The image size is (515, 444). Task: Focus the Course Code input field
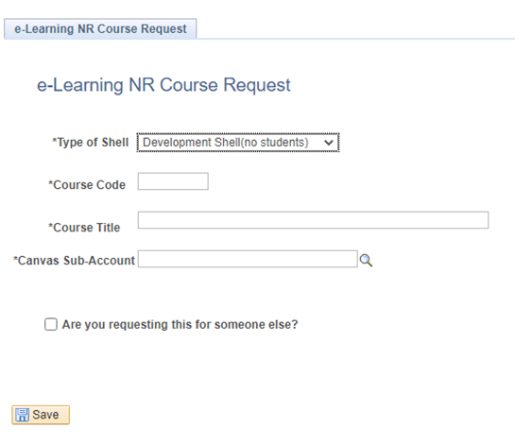point(173,181)
